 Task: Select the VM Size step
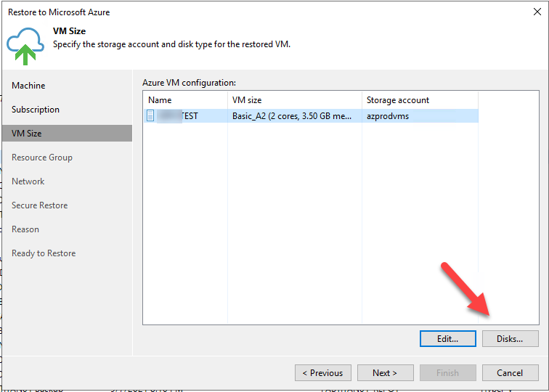tap(67, 134)
